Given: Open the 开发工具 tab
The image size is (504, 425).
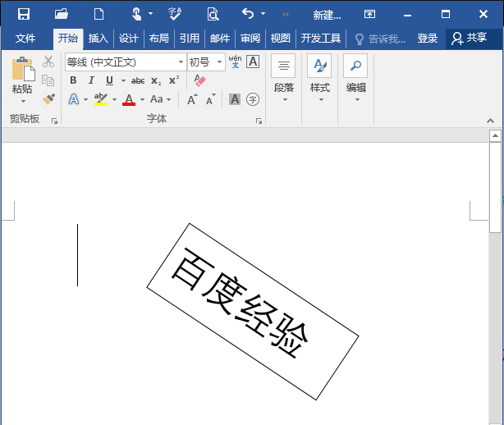Looking at the screenshot, I should pyautogui.click(x=320, y=39).
